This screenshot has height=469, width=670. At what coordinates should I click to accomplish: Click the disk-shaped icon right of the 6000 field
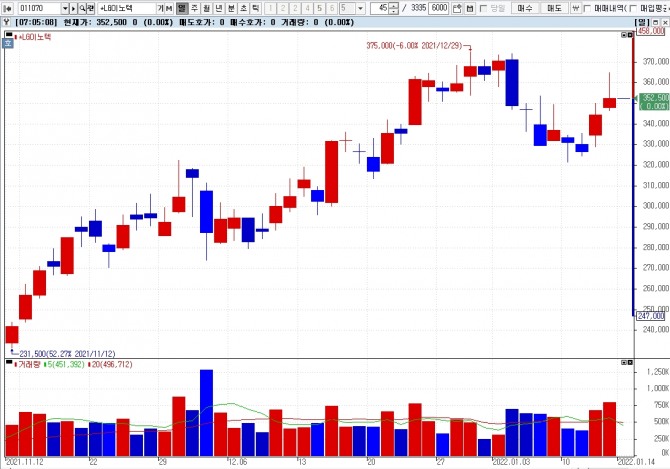point(470,8)
